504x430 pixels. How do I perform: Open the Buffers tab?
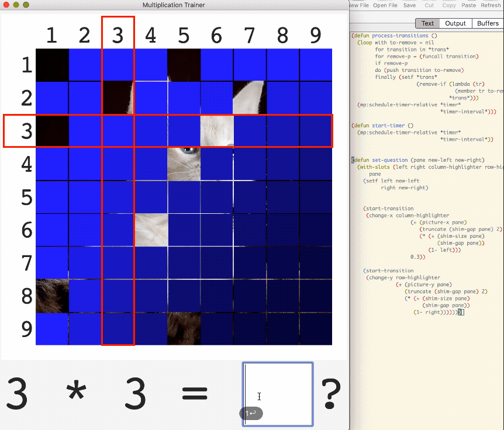point(488,23)
